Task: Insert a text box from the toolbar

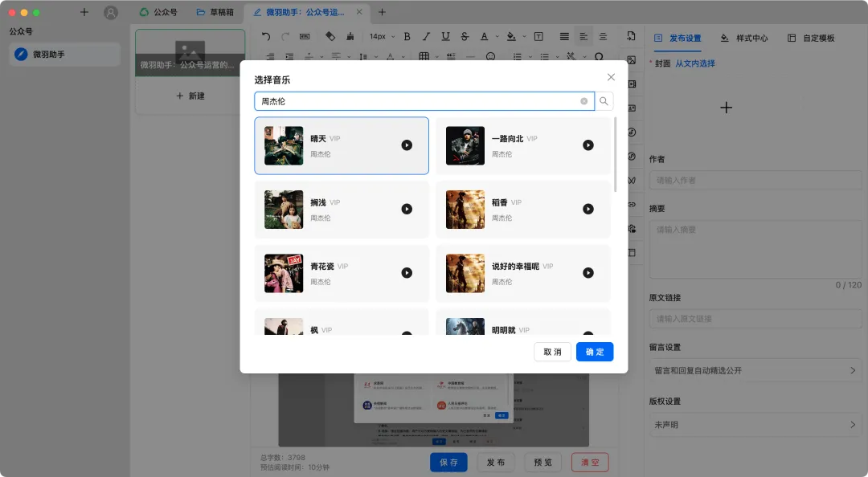Action: [538, 36]
